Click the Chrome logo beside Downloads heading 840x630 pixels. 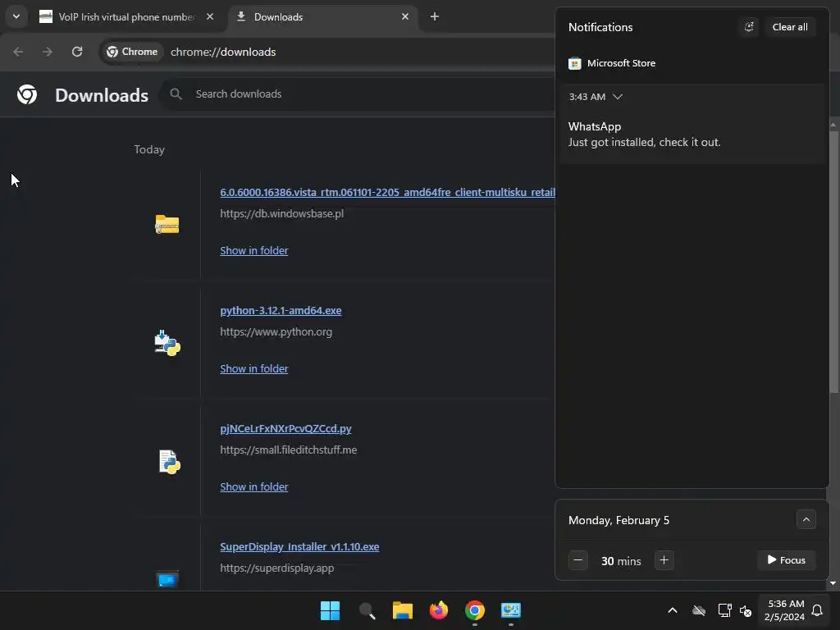click(27, 94)
